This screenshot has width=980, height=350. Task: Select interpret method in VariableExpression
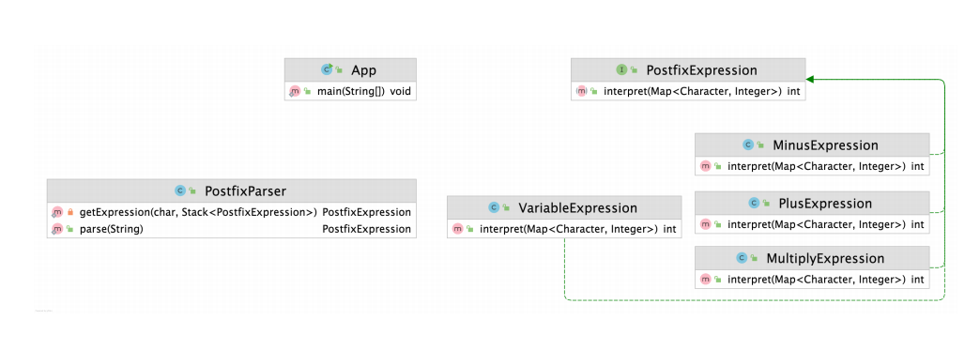564,229
